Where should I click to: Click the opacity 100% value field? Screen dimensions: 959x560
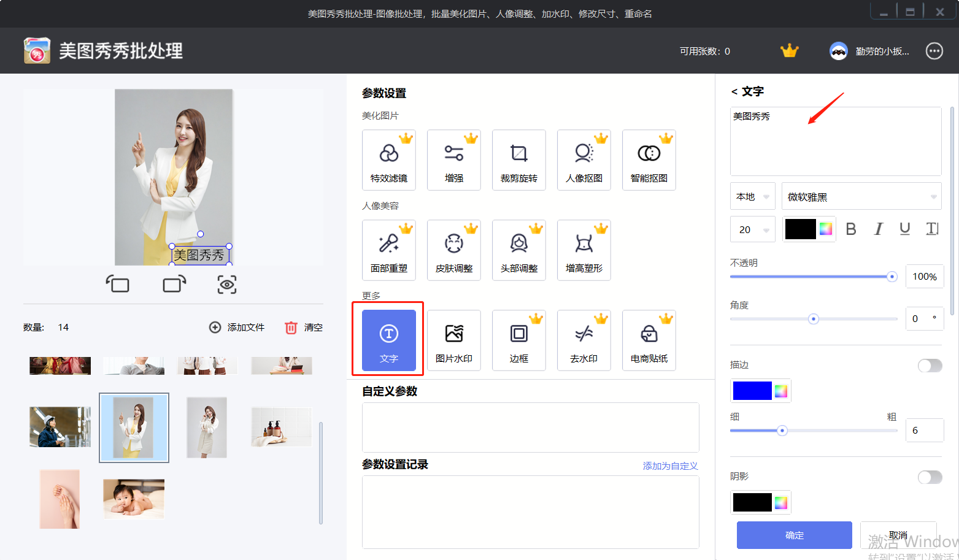tap(925, 277)
